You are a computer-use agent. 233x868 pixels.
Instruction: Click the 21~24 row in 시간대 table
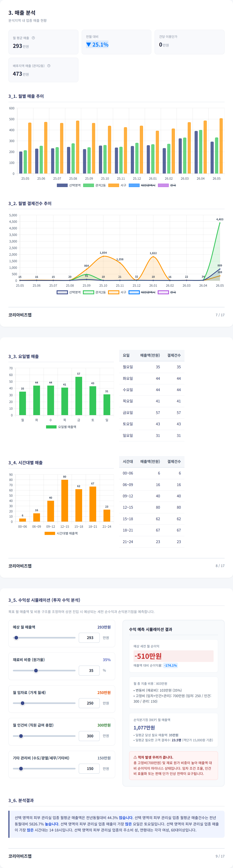click(152, 542)
